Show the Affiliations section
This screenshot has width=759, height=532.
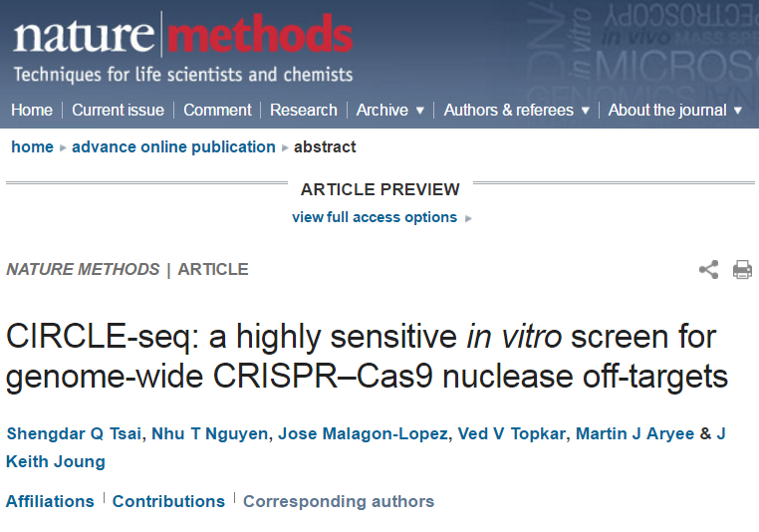[x=50, y=501]
